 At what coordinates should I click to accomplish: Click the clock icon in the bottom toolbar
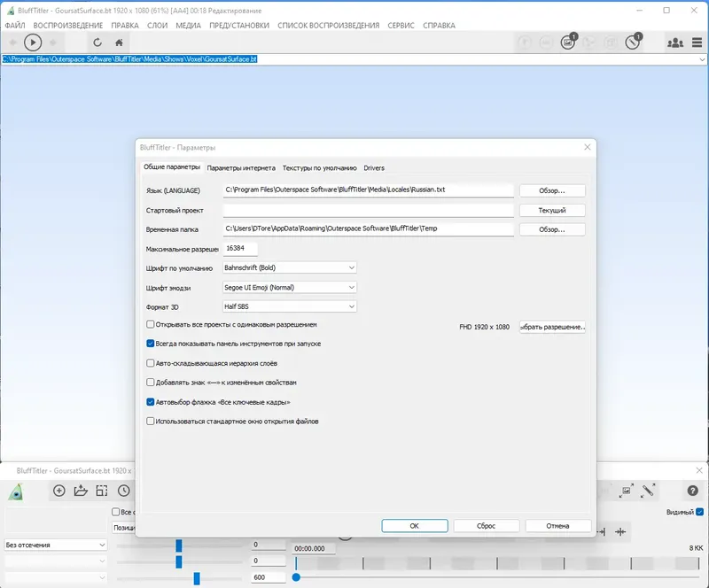coord(123,491)
